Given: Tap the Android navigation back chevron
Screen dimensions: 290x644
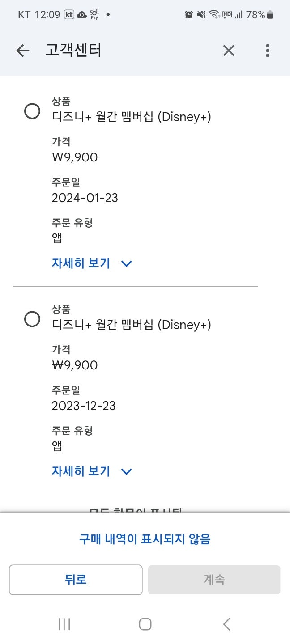Looking at the screenshot, I should click(x=226, y=624).
